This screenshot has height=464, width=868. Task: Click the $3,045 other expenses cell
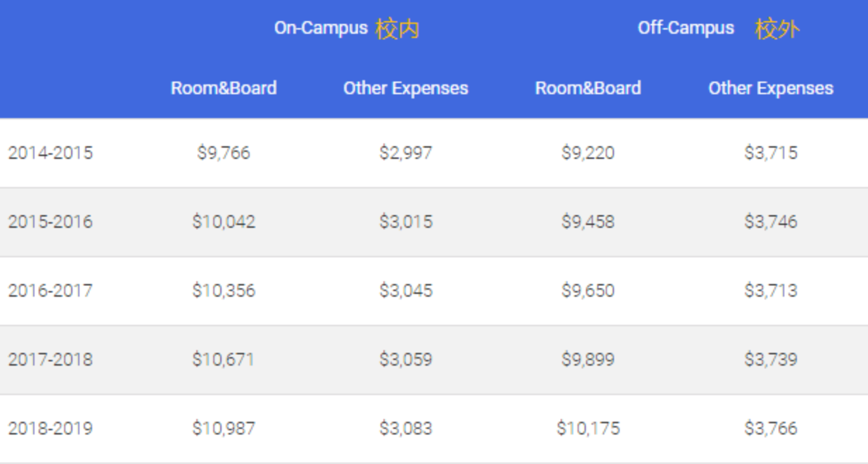[406, 291]
